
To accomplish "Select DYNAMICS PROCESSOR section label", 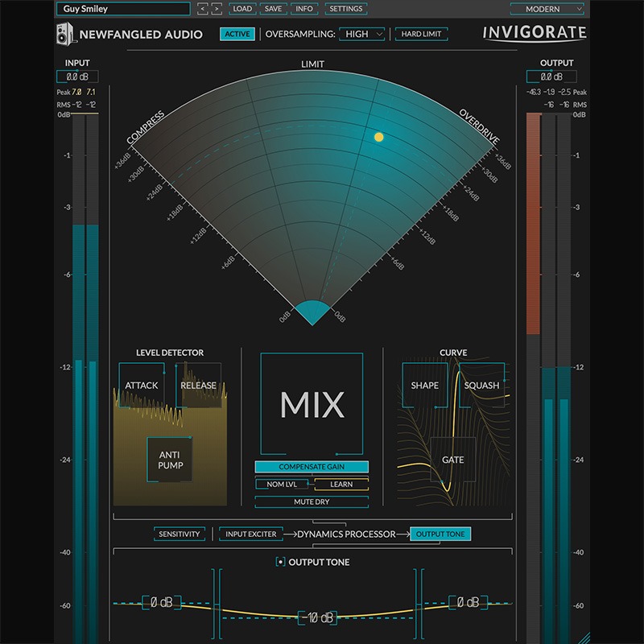I will tap(346, 534).
